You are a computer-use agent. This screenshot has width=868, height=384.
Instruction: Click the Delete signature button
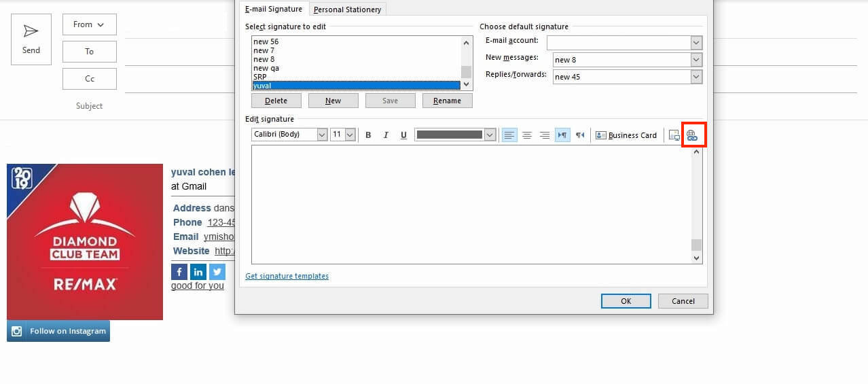pyautogui.click(x=276, y=101)
